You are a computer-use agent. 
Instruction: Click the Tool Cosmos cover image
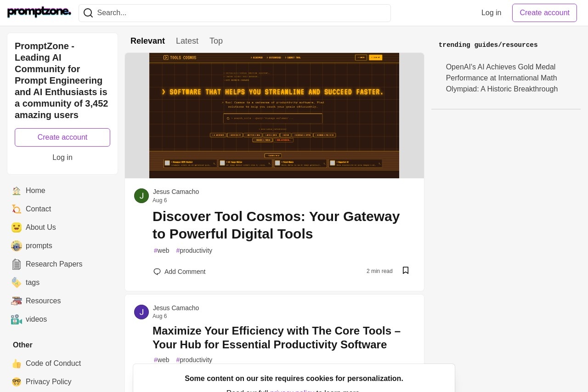(x=274, y=115)
